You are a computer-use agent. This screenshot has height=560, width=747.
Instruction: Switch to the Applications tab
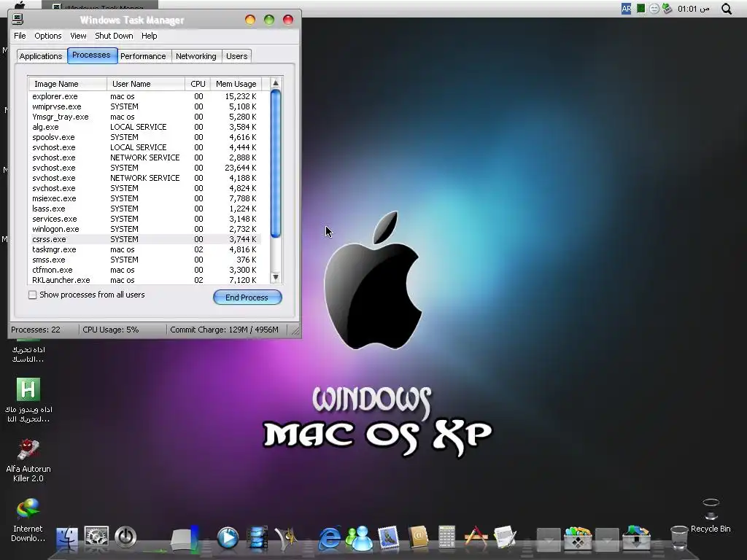click(41, 56)
